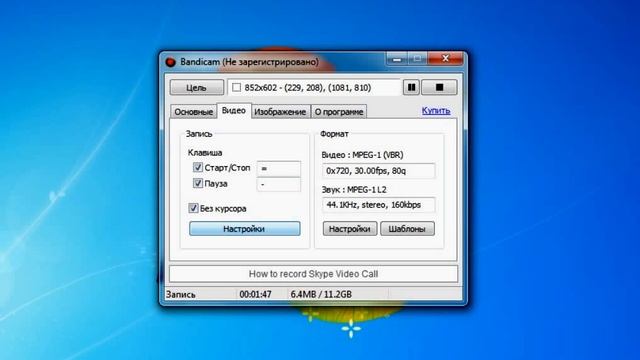Click the audio format field 44.1KHz, stereo, 160kbps
Image resolution: width=640 pixels, height=360 pixels.
(378, 205)
